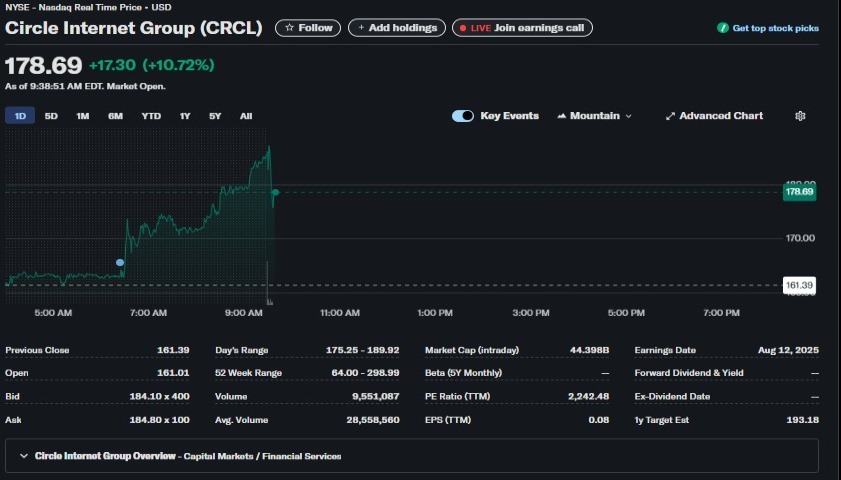Screen dimensions: 841x480
Task: Click the 161.39 previous close chart label
Action: coord(799,285)
